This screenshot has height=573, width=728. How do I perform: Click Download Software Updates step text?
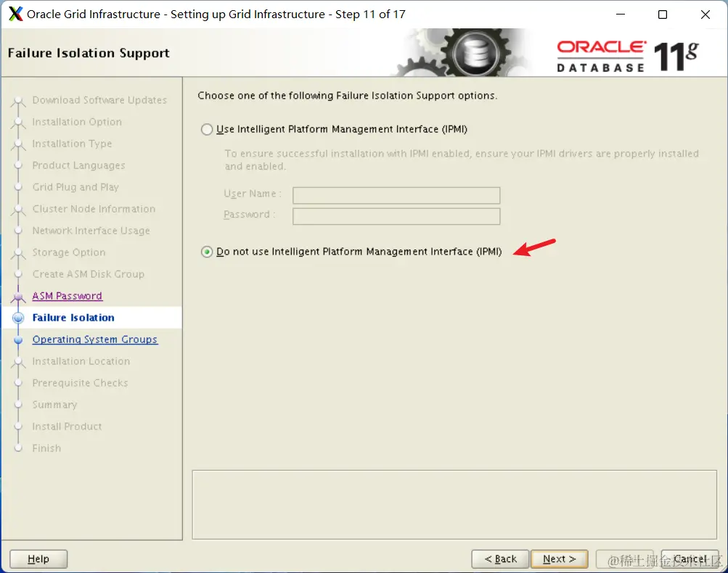click(99, 100)
